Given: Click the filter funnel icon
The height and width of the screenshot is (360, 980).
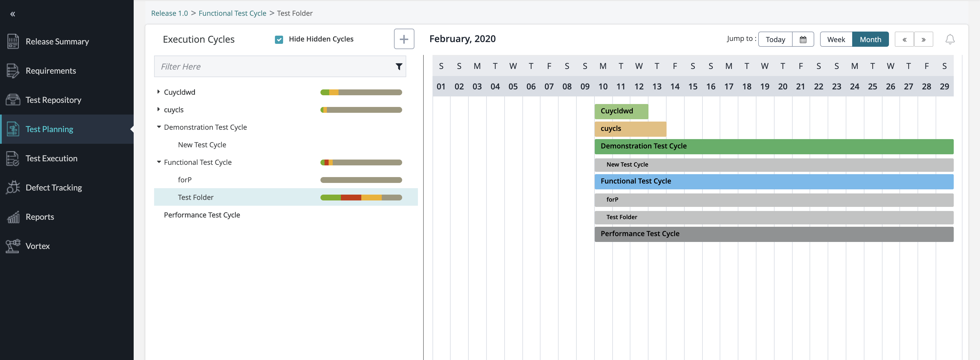Looking at the screenshot, I should coord(399,67).
